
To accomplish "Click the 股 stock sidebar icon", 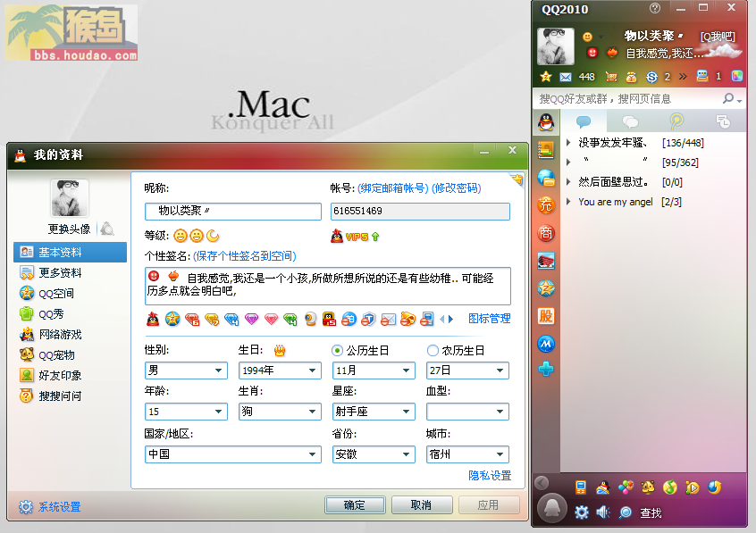I will [546, 316].
